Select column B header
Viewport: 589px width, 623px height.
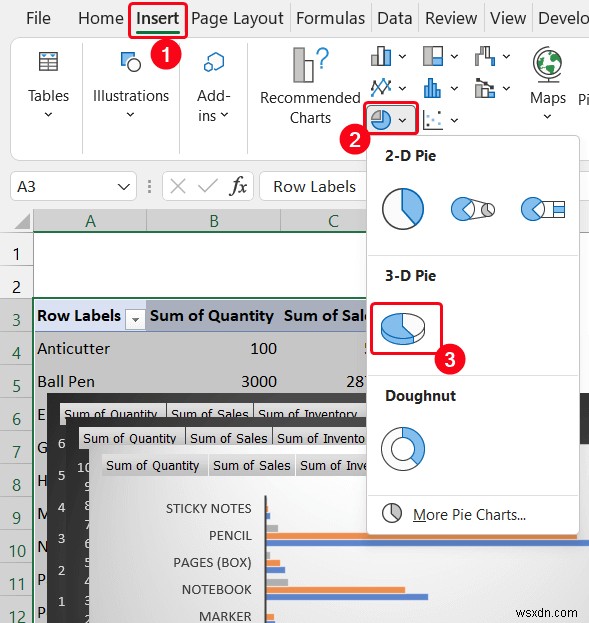point(214,221)
